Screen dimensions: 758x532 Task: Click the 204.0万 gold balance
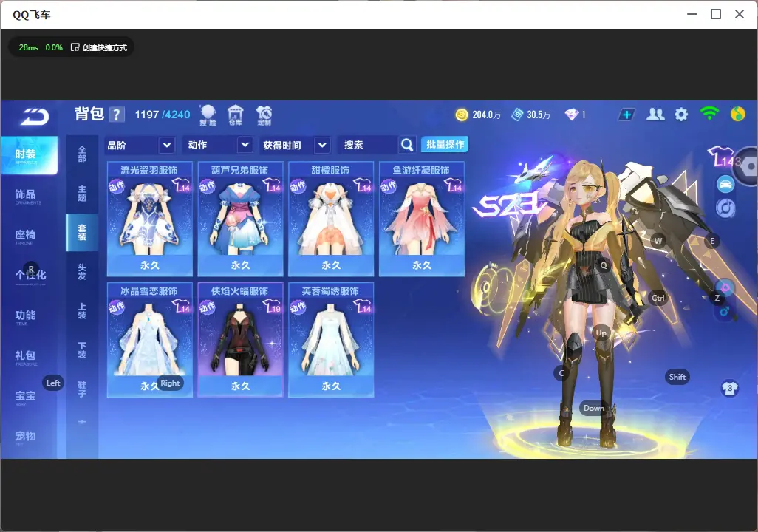click(x=486, y=115)
